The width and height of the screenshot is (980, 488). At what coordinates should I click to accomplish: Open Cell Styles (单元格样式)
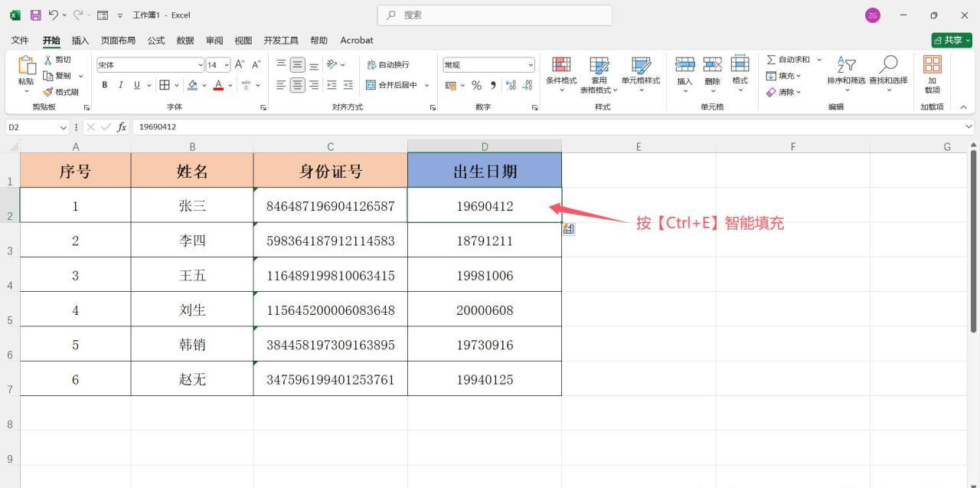641,74
